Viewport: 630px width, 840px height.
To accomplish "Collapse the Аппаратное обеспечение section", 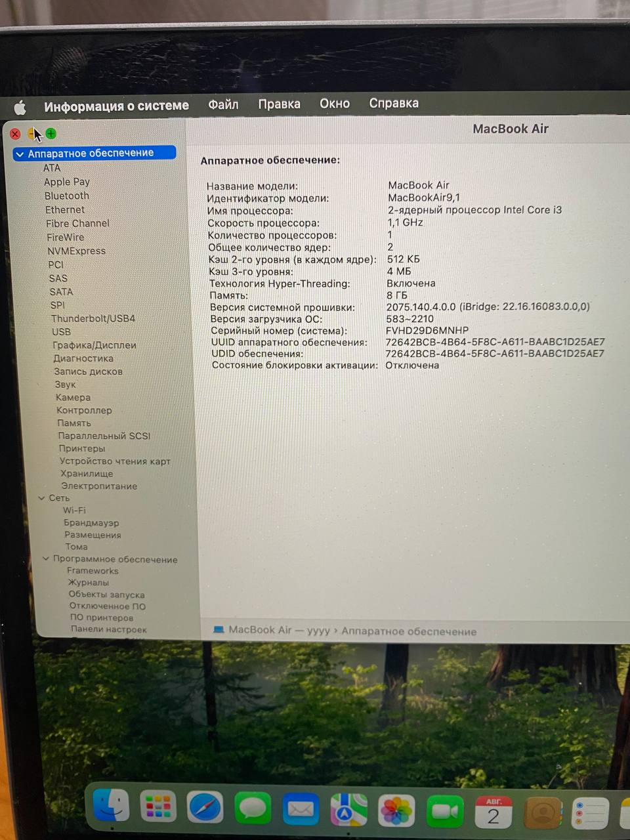I will click(x=20, y=154).
